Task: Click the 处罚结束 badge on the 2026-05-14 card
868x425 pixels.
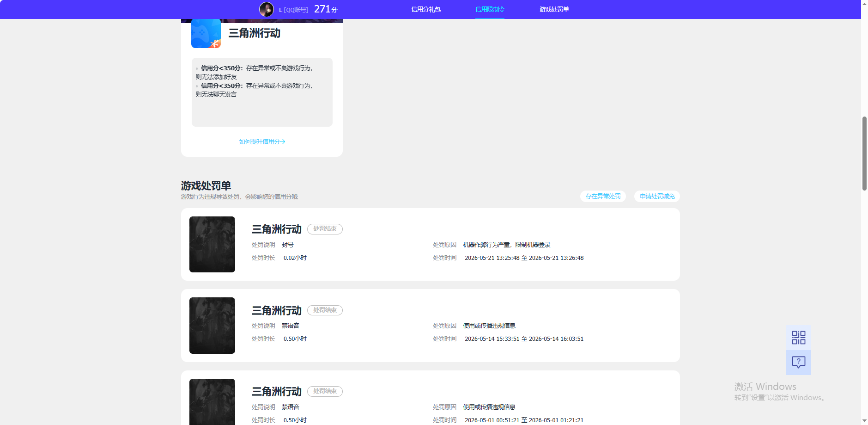Action: [325, 310]
